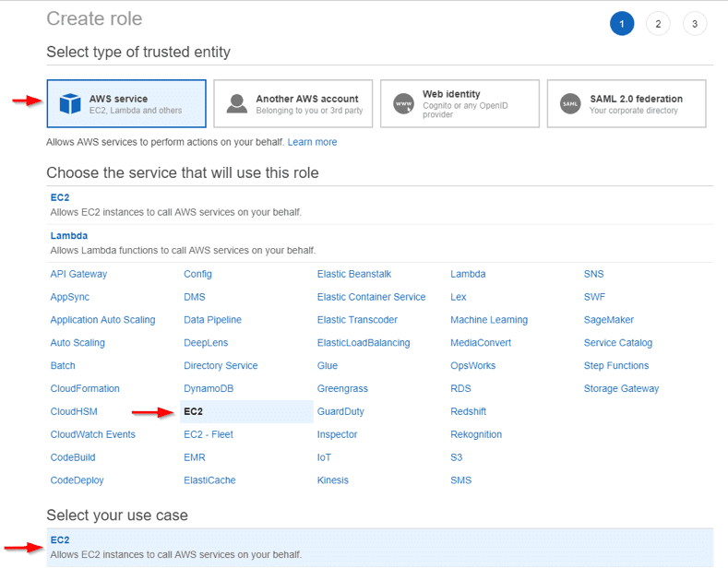Select AppSync service
The height and width of the screenshot is (568, 728).
point(69,297)
